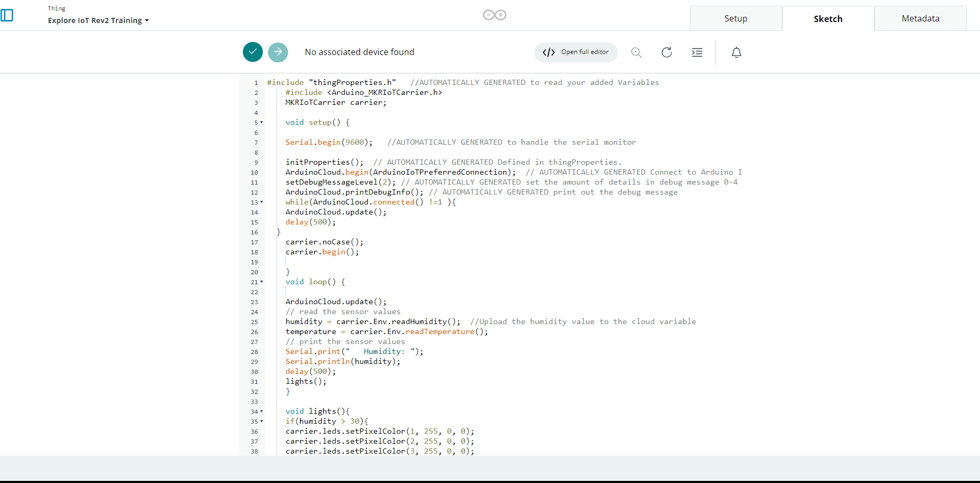Viewport: 980px width, 483px height.
Task: Click the Open full editor button
Action: [x=576, y=52]
